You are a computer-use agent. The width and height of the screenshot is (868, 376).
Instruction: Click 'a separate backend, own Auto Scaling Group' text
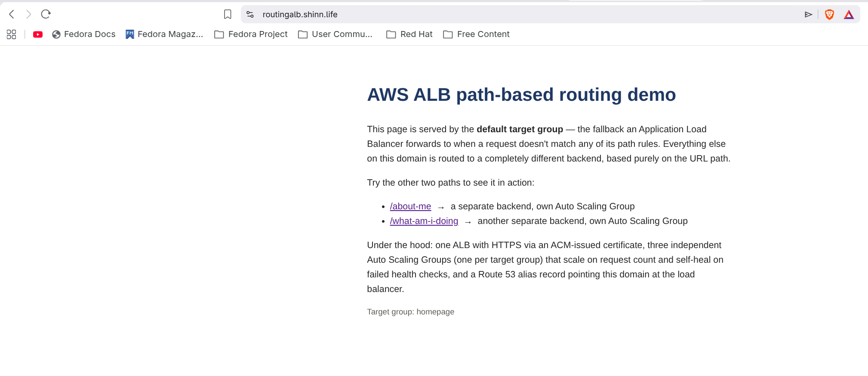(542, 206)
